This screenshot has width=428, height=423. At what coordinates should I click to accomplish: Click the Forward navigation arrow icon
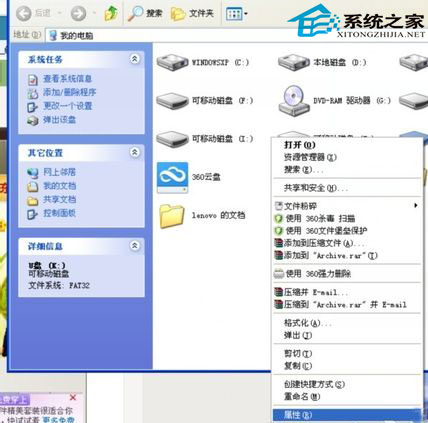pyautogui.click(x=78, y=14)
